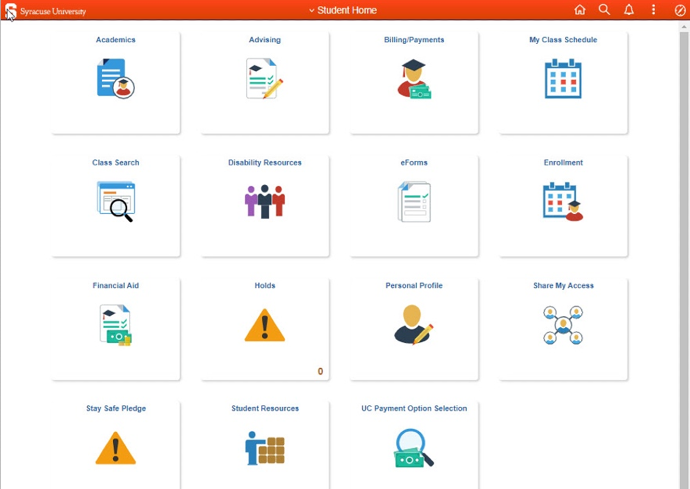Click the NavBar compass icon
This screenshot has width=690, height=489.
[x=680, y=10]
